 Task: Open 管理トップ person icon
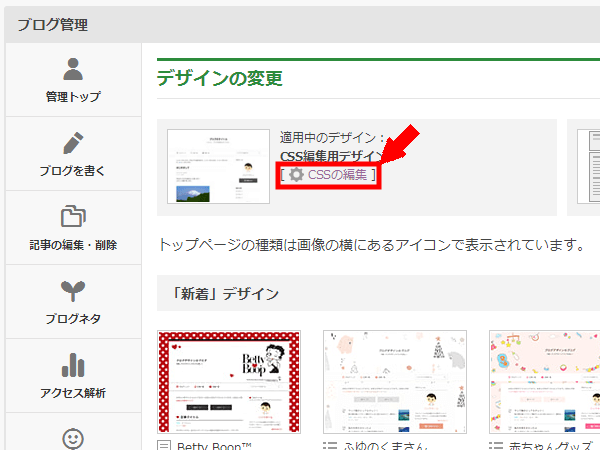73,69
